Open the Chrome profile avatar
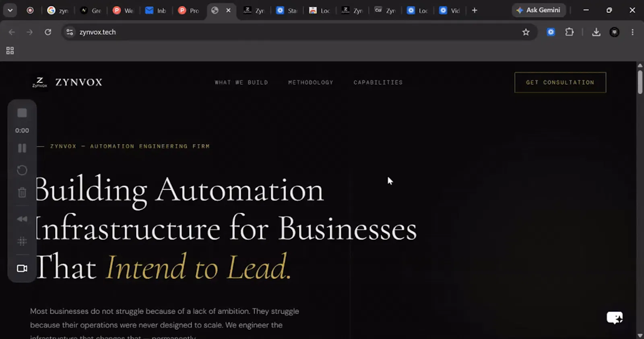This screenshot has height=339, width=644. click(614, 32)
